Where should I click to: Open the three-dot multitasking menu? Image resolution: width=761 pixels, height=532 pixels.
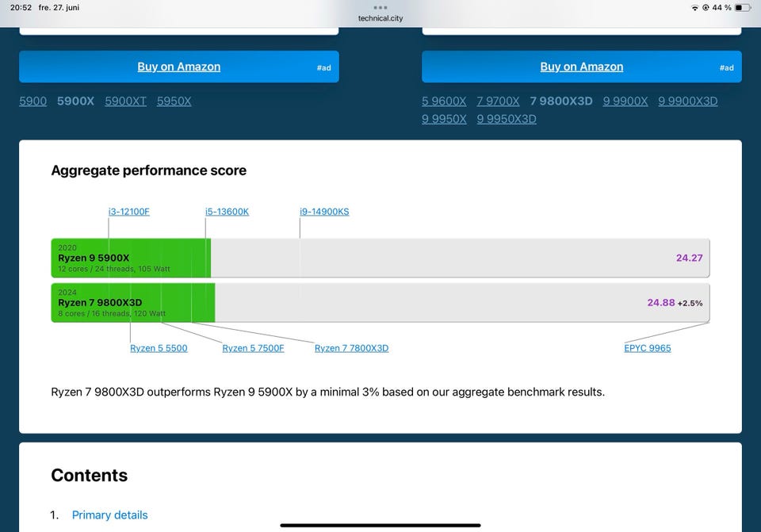pyautogui.click(x=380, y=7)
